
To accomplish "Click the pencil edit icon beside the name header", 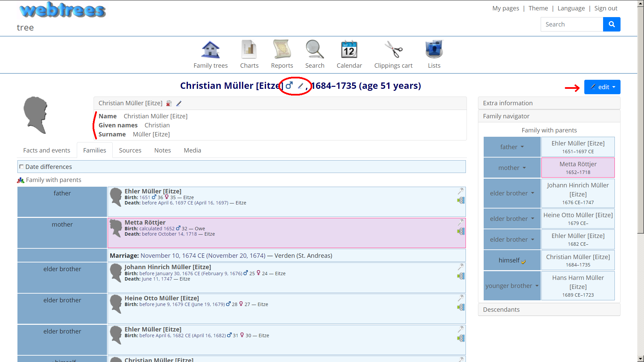I will click(x=301, y=86).
